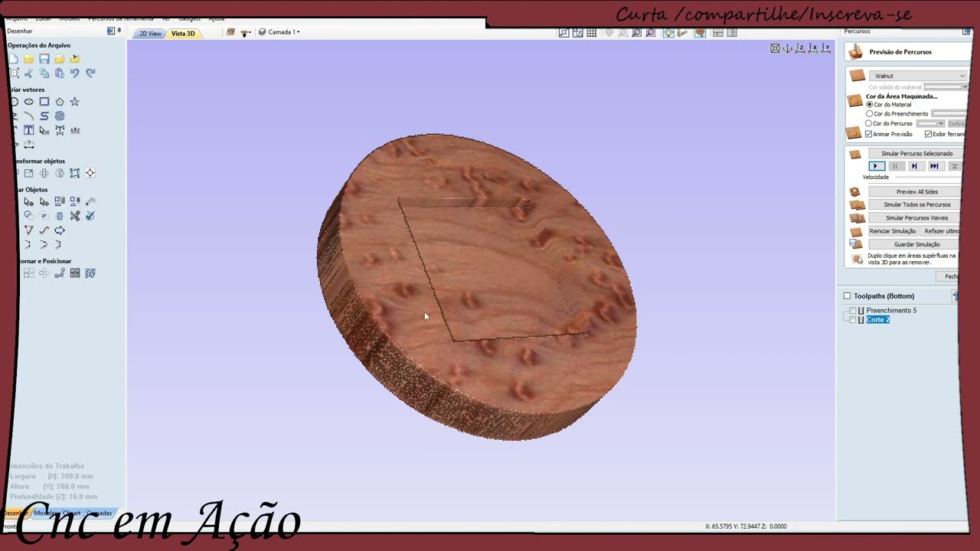Image resolution: width=980 pixels, height=551 pixels.
Task: Click the New File icon
Action: [x=14, y=59]
